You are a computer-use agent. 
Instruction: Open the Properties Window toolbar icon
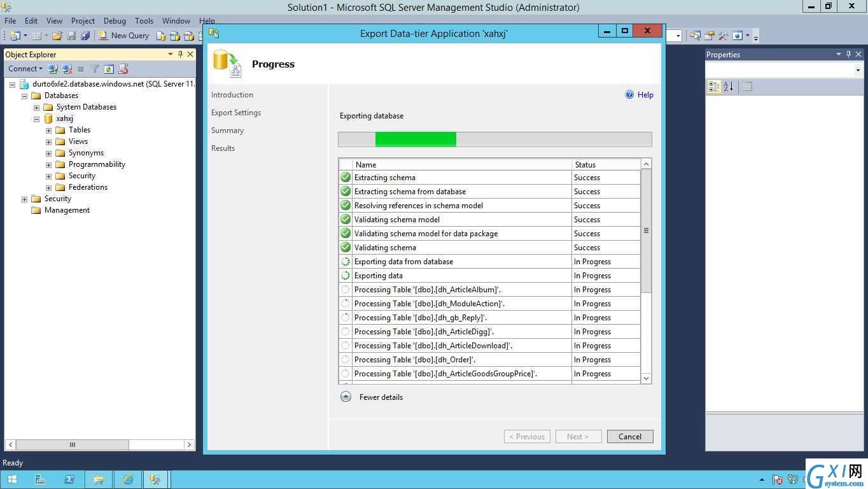[710, 36]
